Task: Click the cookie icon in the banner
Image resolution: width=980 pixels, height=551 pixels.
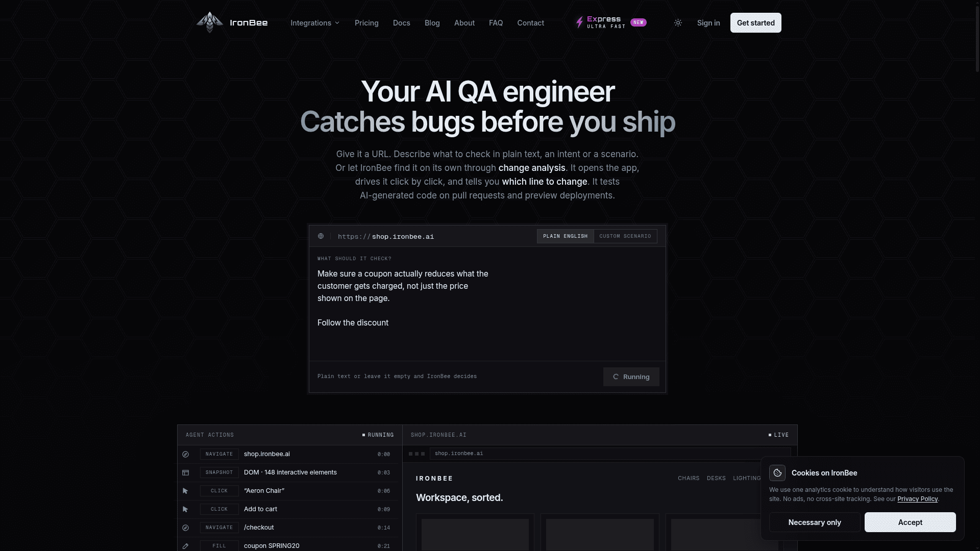Action: (x=777, y=473)
